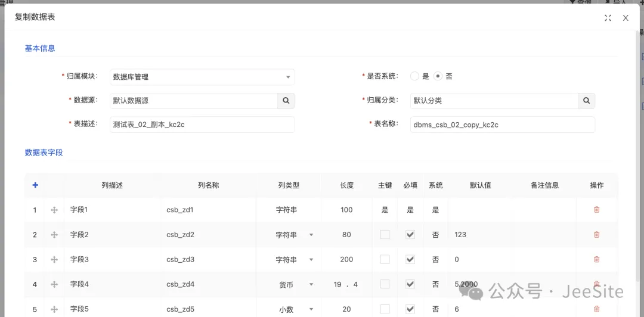
Task: Grab the move handle of 字段3 row
Action: 54,260
